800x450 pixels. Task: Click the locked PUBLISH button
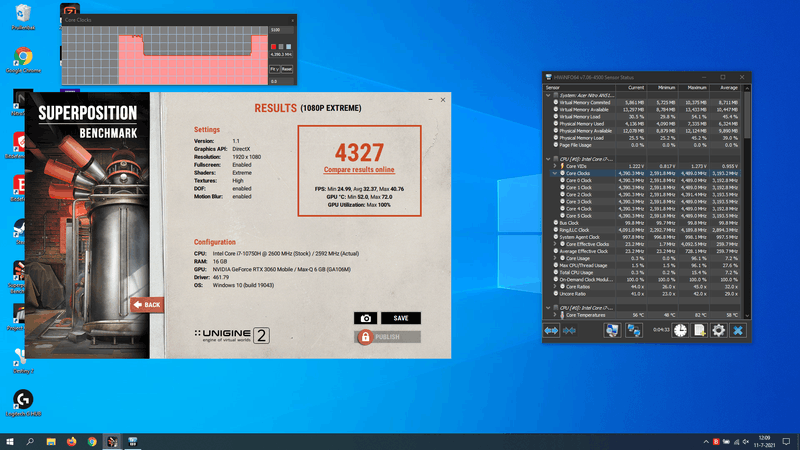coord(388,337)
